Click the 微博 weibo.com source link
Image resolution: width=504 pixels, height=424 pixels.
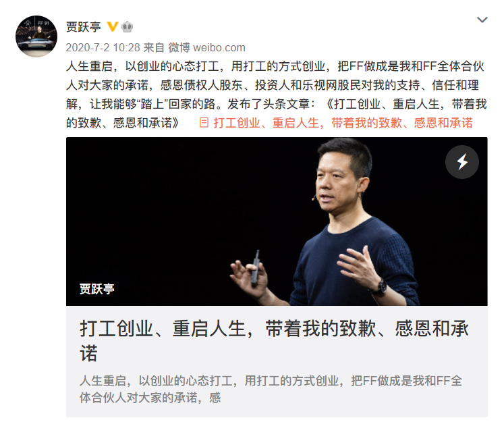click(x=206, y=48)
